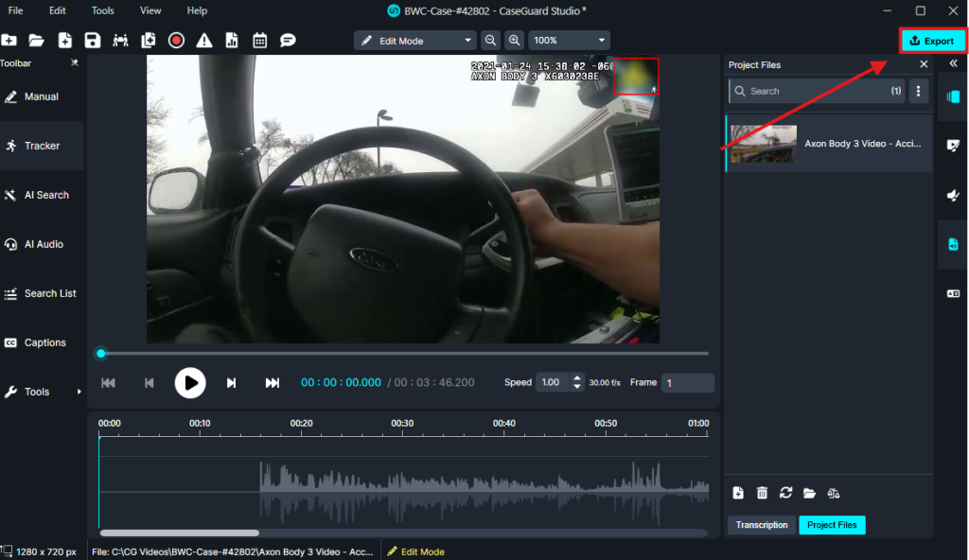This screenshot has height=560, width=969.
Task: Click the red record icon in toolbar
Action: coord(176,41)
